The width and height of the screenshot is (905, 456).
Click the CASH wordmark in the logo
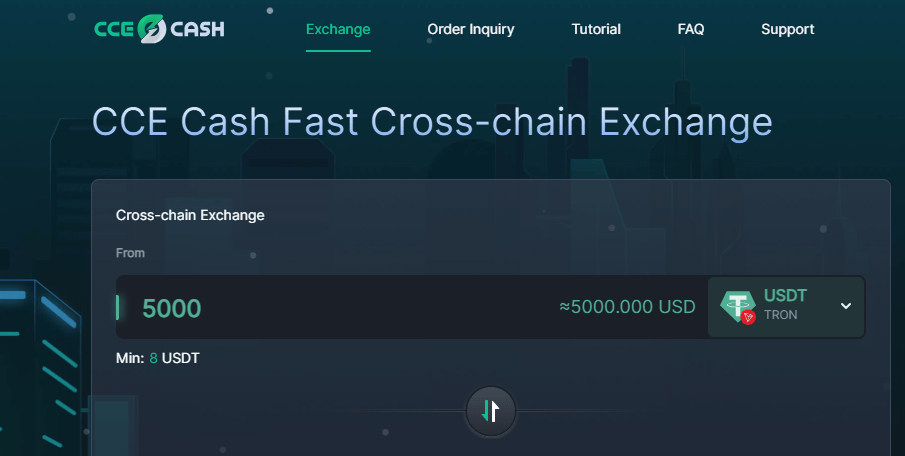(197, 29)
